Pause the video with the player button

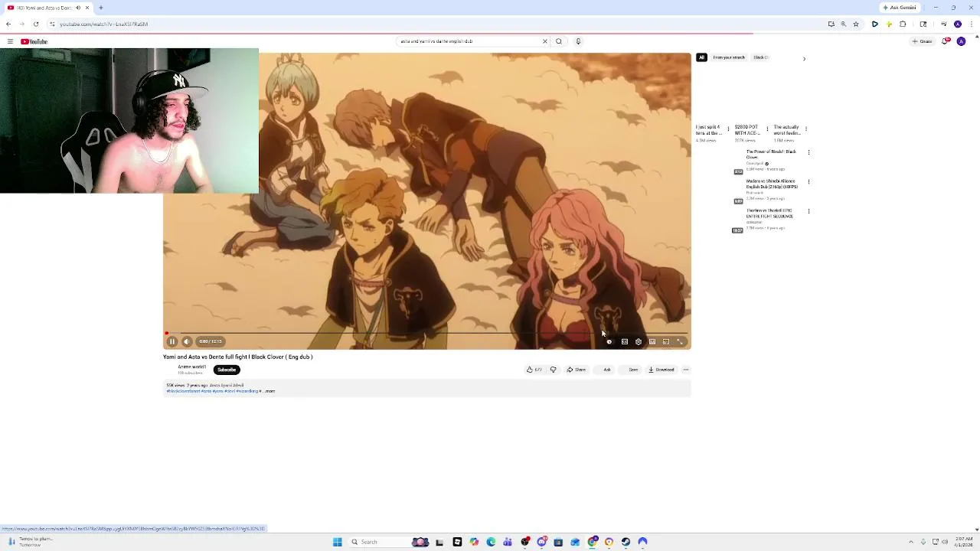pos(172,342)
